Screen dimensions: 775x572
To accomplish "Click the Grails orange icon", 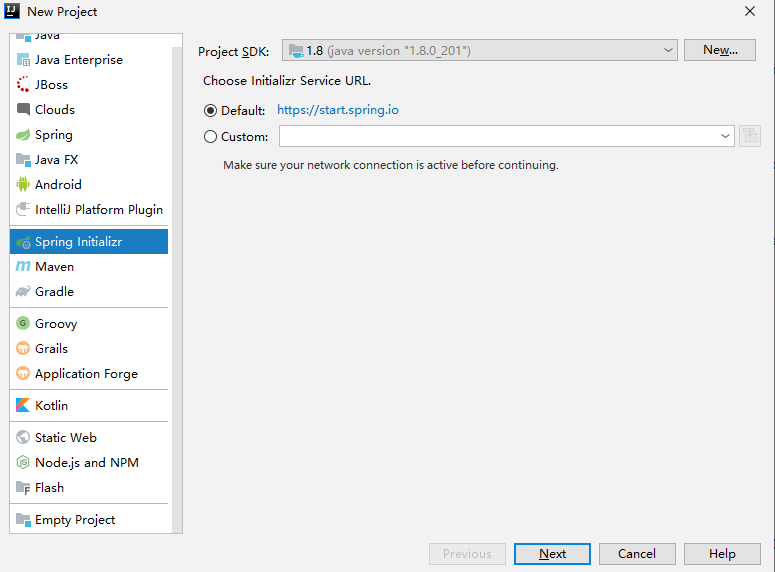I will (23, 349).
